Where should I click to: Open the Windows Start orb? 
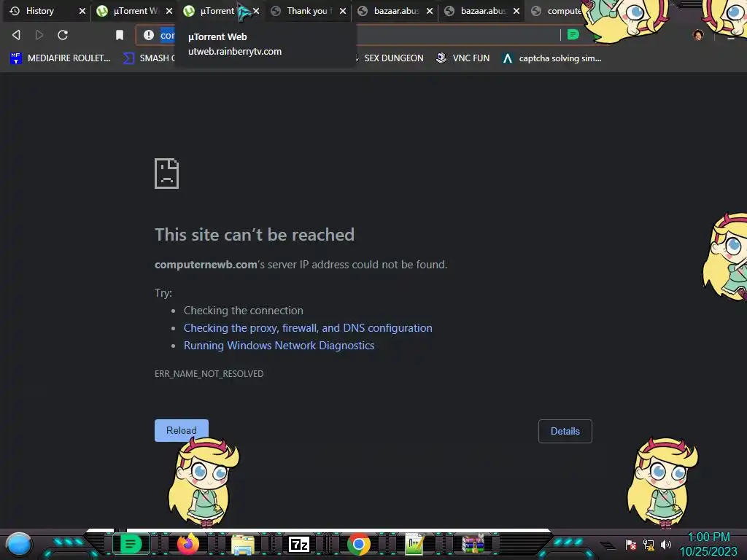[19, 544]
